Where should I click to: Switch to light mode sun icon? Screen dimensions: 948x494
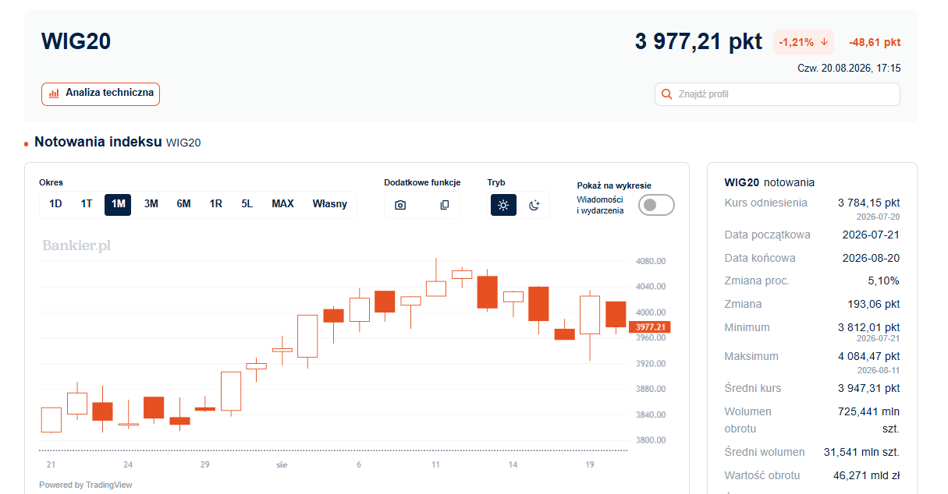click(503, 206)
